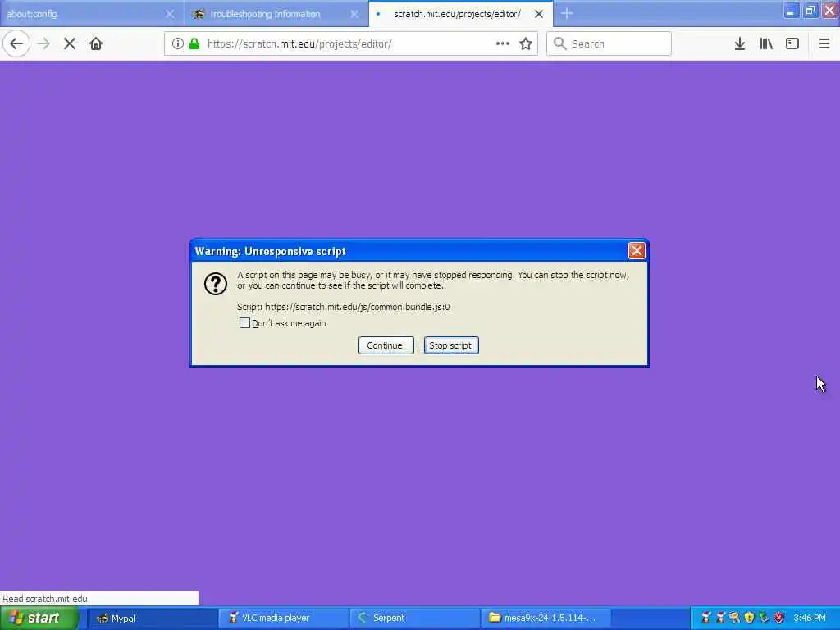
Task: Click the green padlock security icon
Action: [x=194, y=43]
